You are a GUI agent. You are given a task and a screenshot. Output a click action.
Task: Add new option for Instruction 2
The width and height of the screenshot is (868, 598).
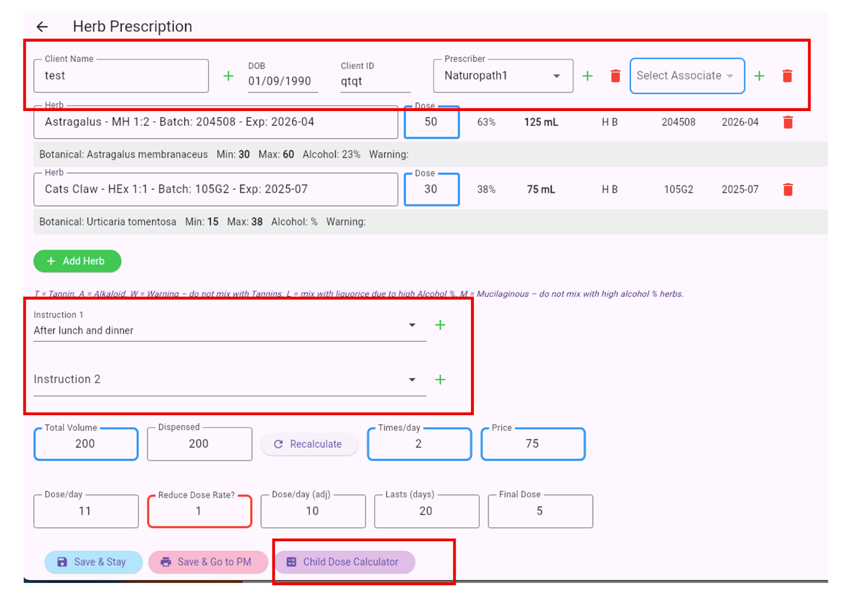tap(440, 380)
